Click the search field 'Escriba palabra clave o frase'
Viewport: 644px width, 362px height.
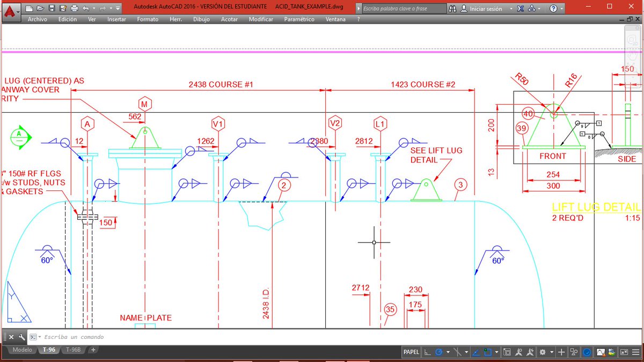coord(404,9)
